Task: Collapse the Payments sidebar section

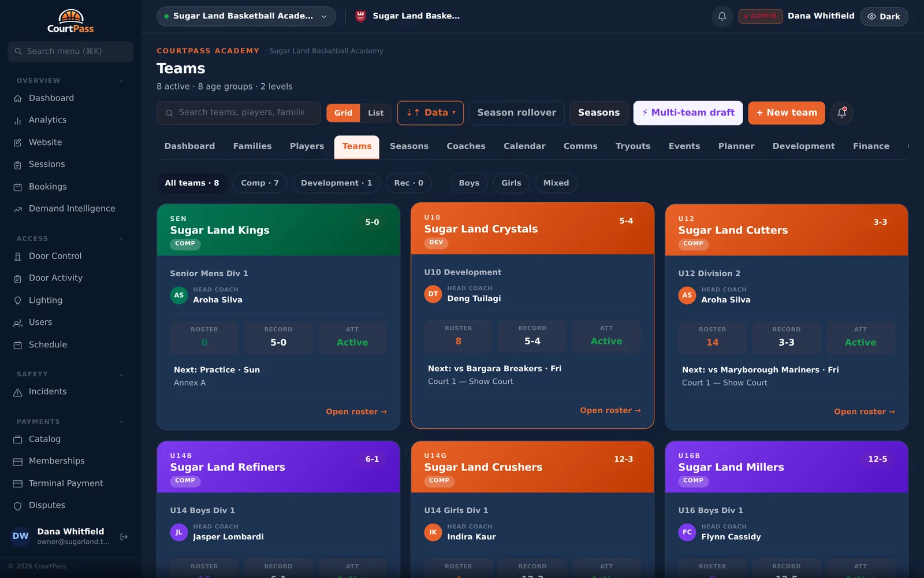Action: [121, 422]
